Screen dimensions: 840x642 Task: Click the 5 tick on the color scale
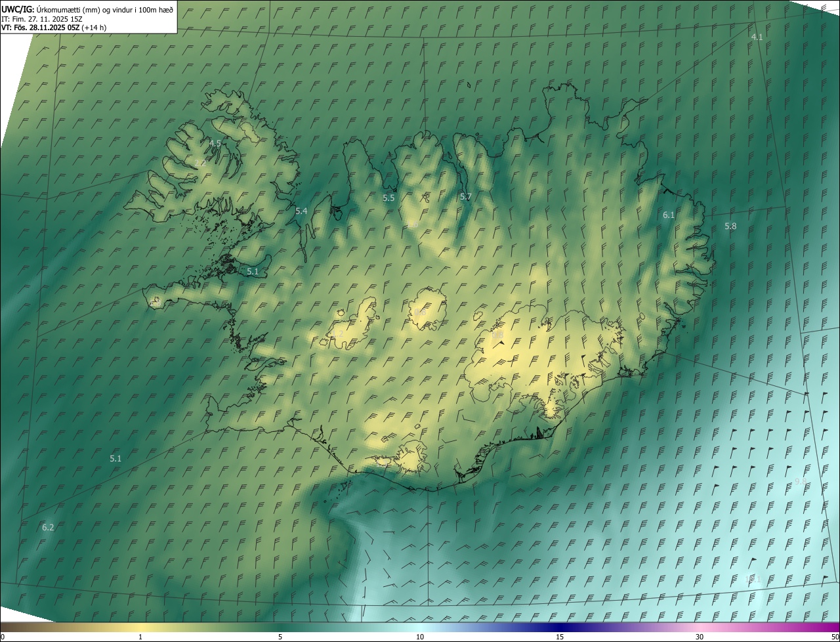pos(280,637)
